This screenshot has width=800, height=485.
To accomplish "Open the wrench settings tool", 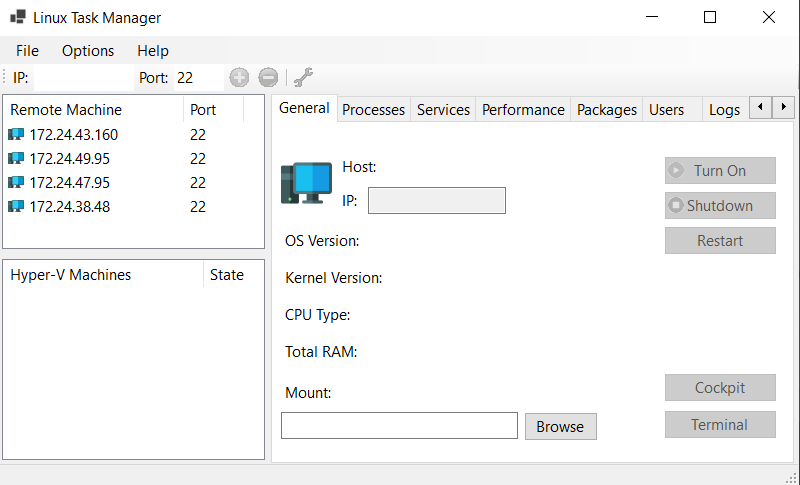I will point(303,77).
